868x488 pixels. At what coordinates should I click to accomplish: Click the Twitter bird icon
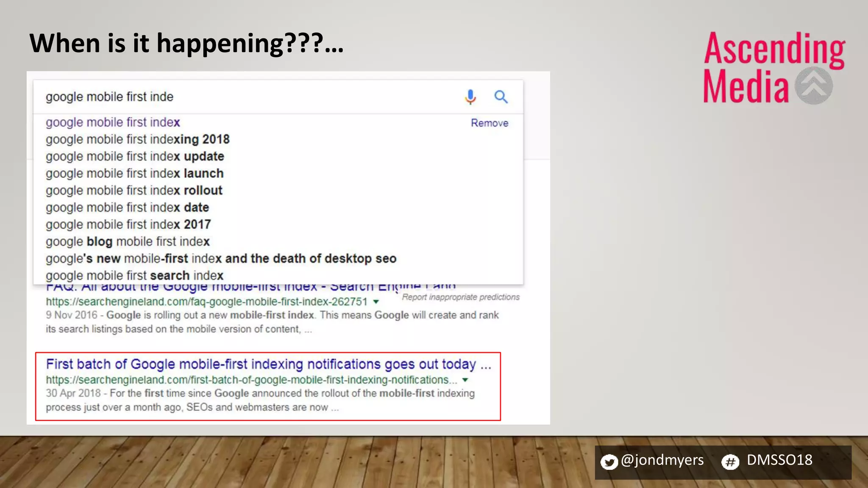pyautogui.click(x=609, y=462)
